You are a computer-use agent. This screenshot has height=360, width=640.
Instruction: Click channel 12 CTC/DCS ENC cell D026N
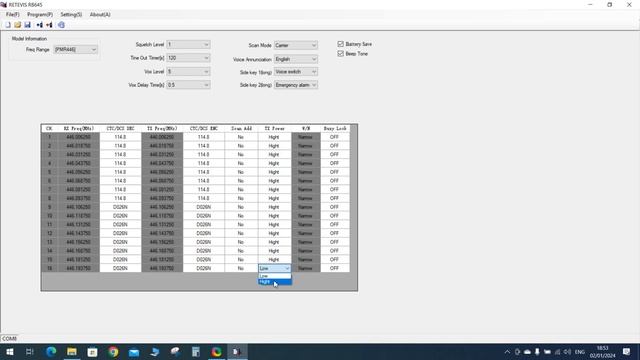(204, 233)
